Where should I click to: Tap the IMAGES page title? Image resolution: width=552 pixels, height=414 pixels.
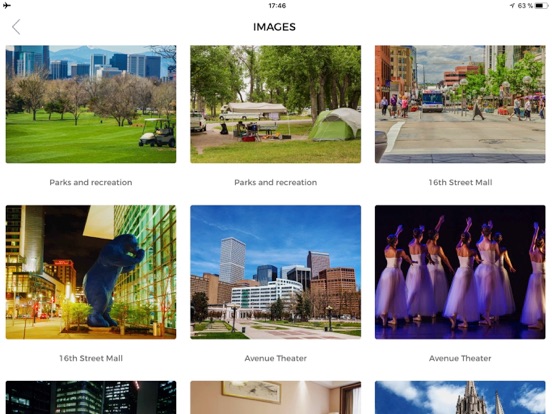274,27
